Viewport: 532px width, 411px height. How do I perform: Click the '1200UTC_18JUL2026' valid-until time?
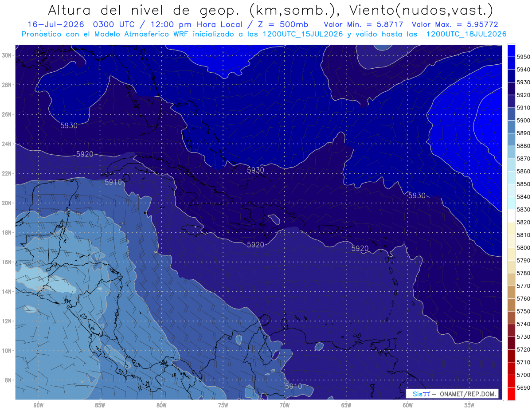point(466,34)
